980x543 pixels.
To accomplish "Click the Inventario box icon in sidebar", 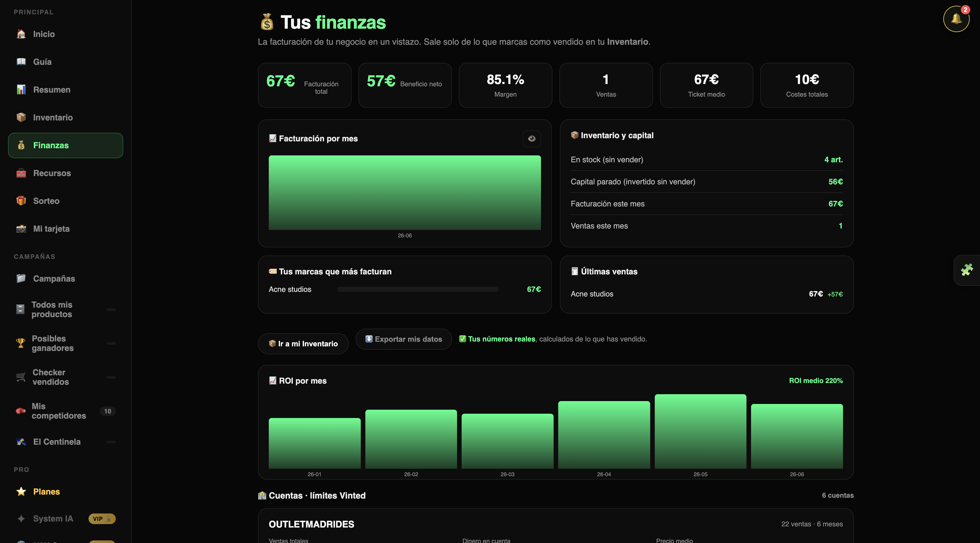I will point(21,117).
